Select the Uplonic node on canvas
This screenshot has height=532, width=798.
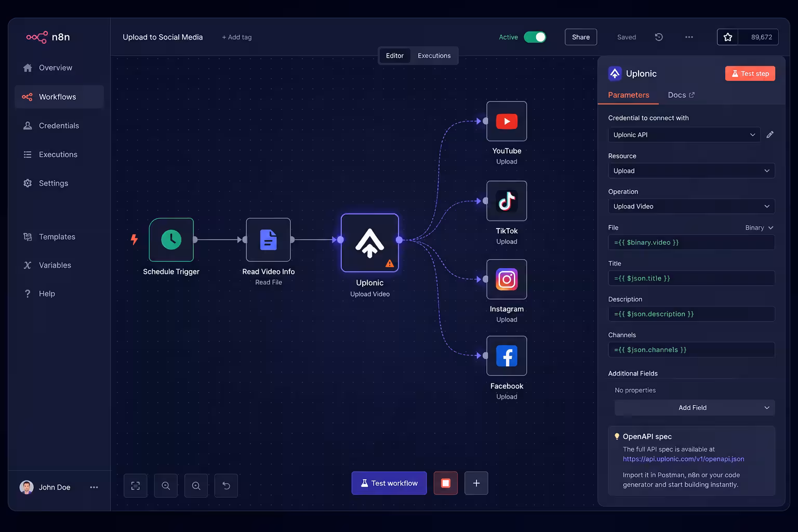tap(369, 243)
